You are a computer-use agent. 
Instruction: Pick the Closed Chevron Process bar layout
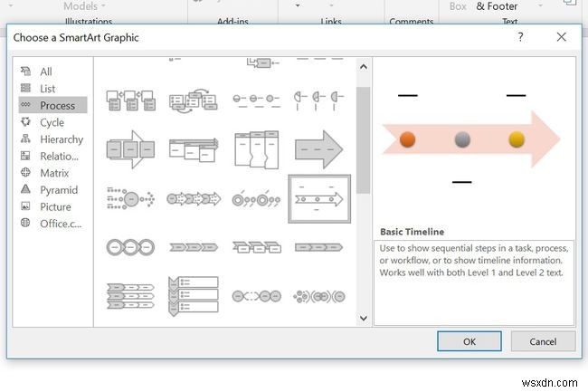(x=318, y=247)
